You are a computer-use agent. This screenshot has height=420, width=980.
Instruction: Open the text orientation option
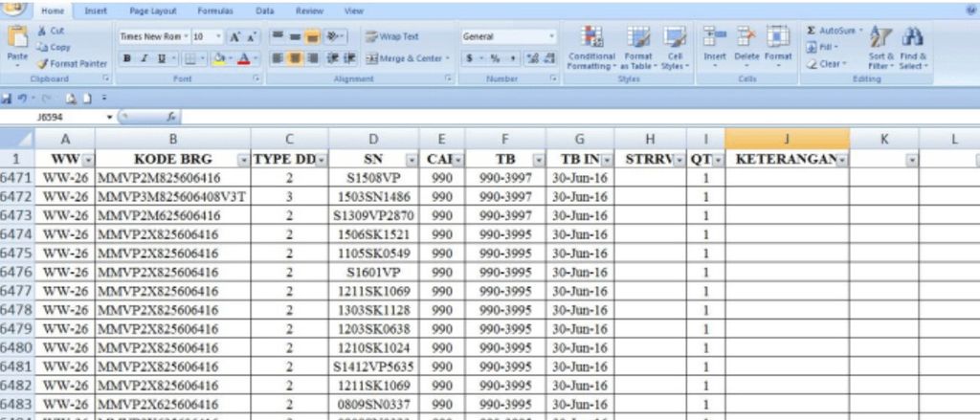tap(334, 36)
